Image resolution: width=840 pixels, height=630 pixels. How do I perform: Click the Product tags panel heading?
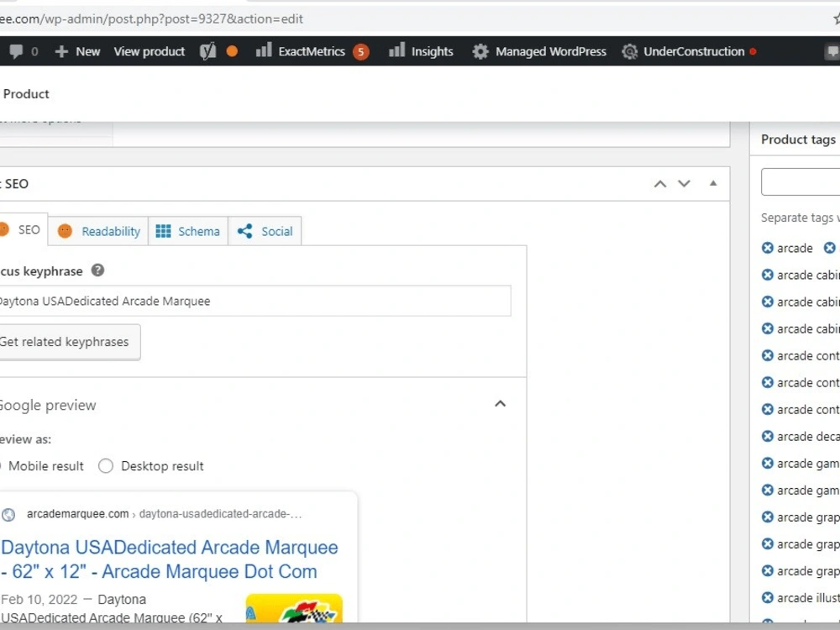pyautogui.click(x=798, y=139)
